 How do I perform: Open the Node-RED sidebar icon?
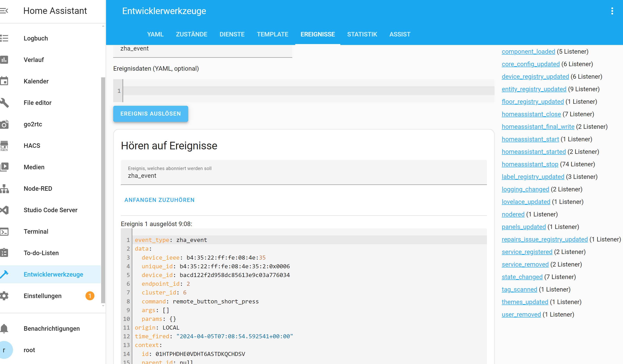tap(4, 189)
